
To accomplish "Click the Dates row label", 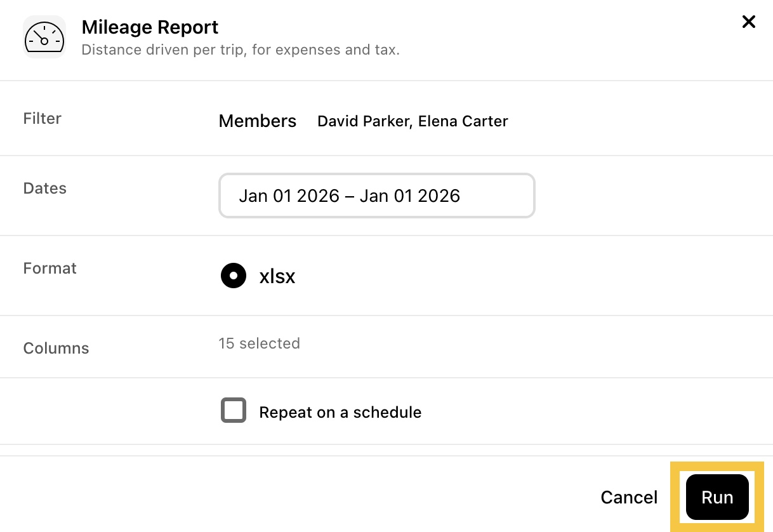I will [45, 188].
